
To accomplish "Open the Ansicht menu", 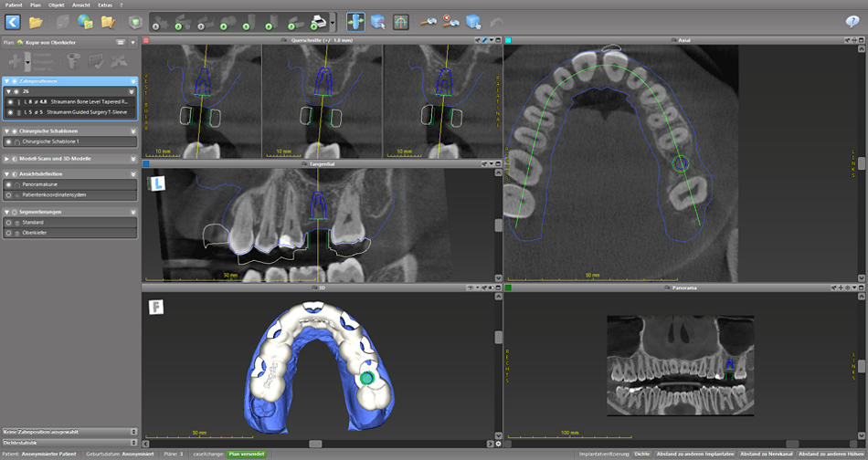I will [80, 5].
